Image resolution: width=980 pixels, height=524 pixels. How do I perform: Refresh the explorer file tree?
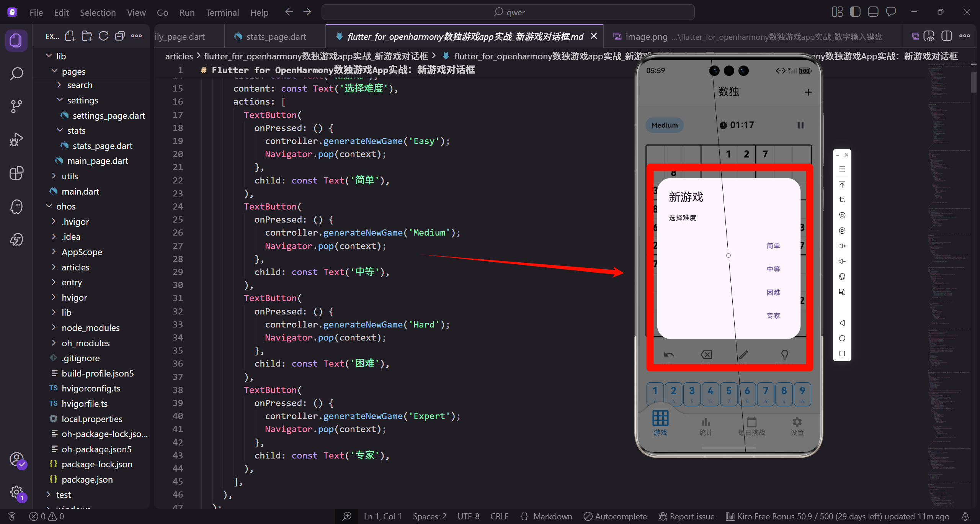click(x=103, y=36)
